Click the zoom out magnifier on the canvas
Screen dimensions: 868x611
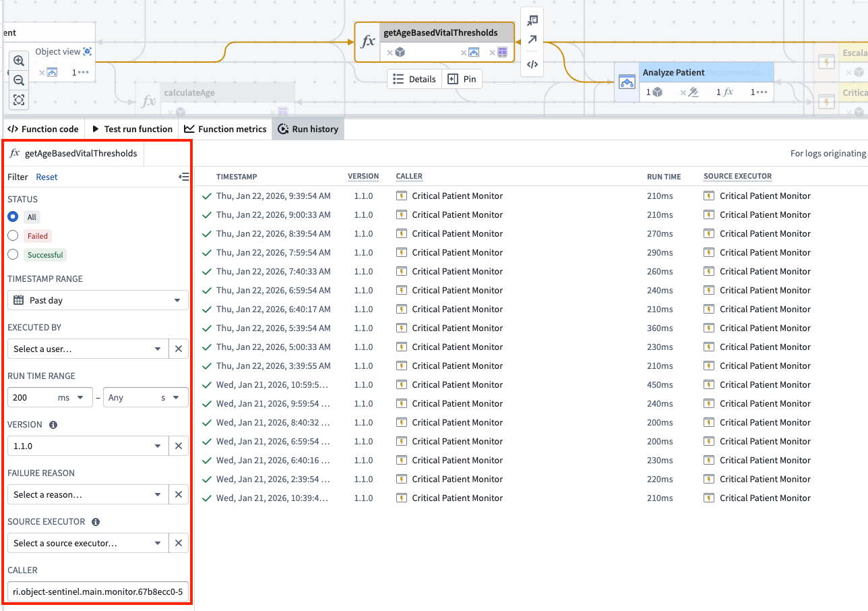click(18, 80)
